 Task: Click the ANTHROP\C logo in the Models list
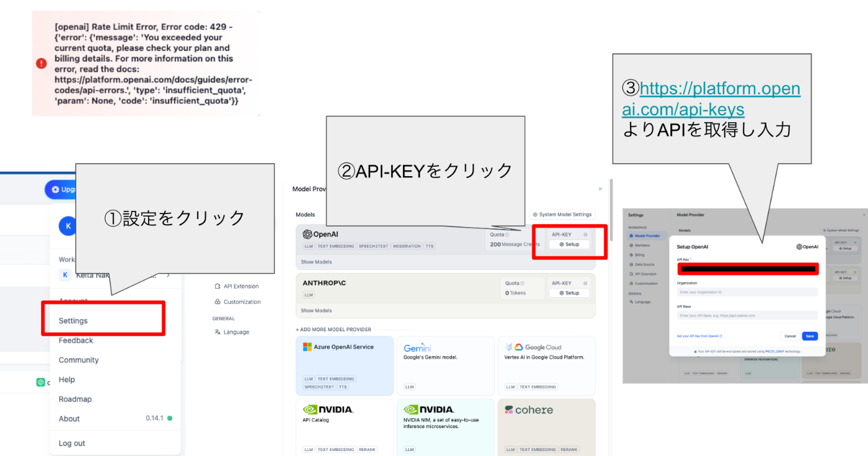[x=324, y=283]
